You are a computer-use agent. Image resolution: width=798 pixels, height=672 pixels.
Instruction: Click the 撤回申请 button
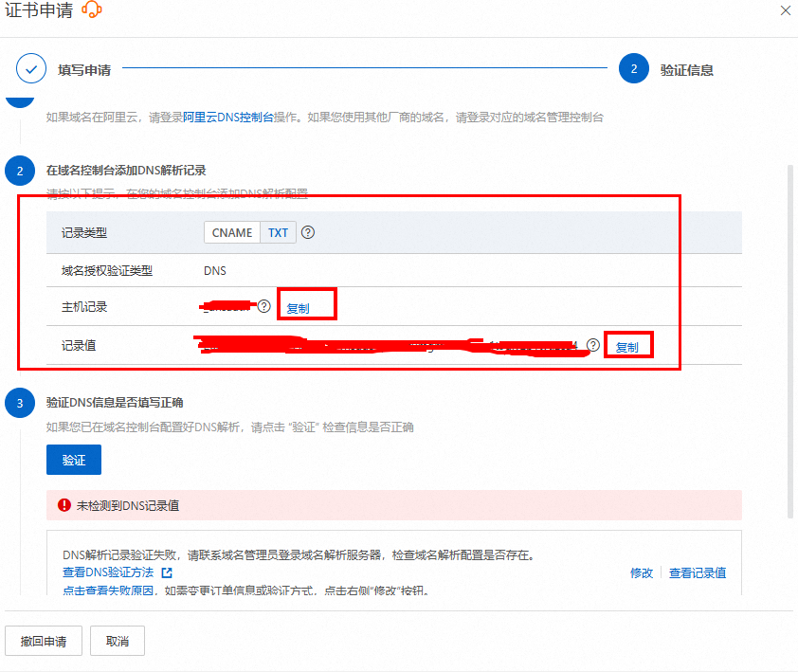click(x=44, y=641)
